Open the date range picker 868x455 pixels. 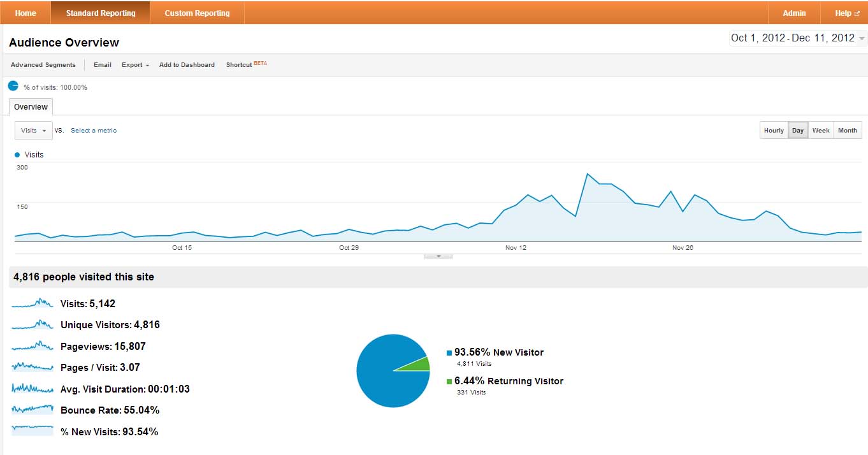798,38
